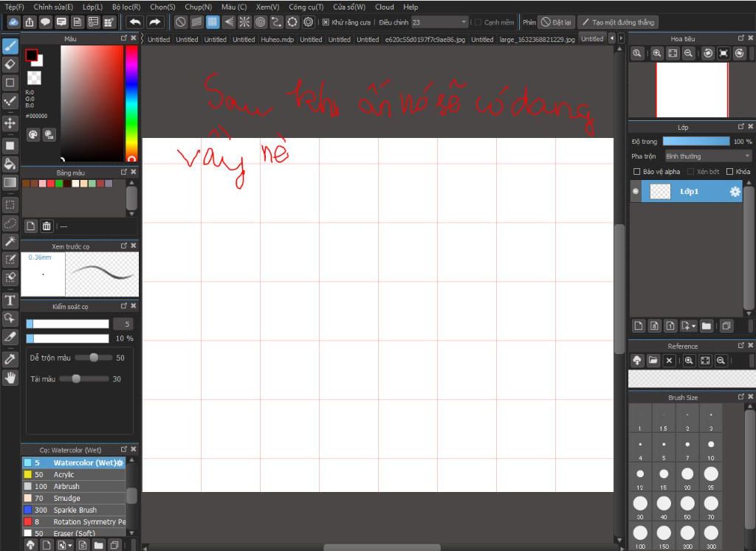The width and height of the screenshot is (756, 551).
Task: Pop out the Bảng màu palette panel
Action: click(124, 172)
